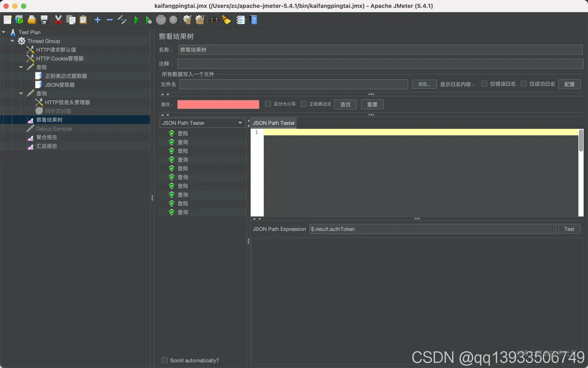The height and width of the screenshot is (368, 588).
Task: Select the Test Plan root node
Action: click(30, 32)
